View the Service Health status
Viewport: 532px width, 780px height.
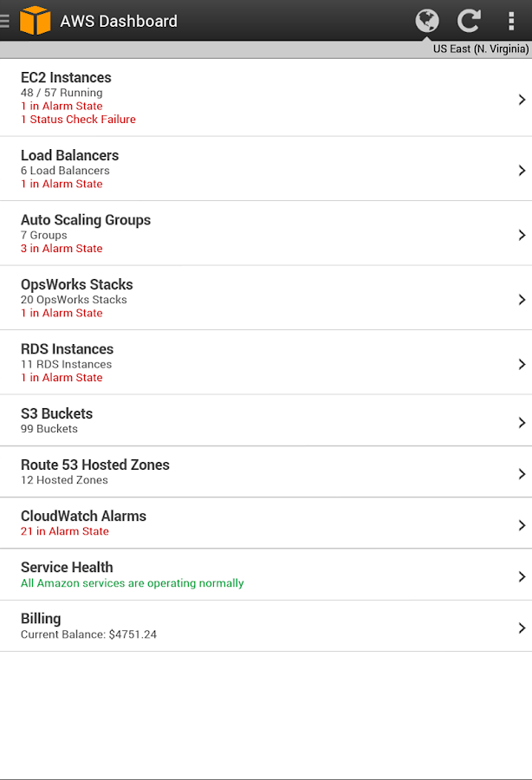click(x=132, y=575)
